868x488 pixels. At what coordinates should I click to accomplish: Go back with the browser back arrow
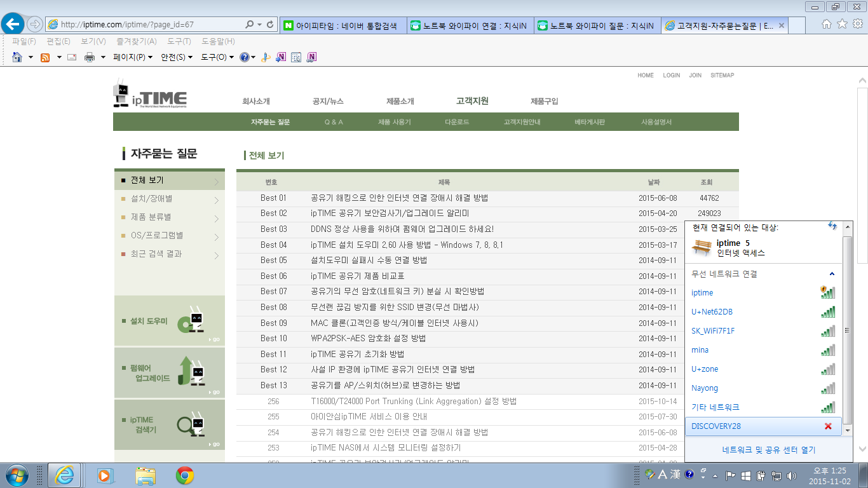13,24
